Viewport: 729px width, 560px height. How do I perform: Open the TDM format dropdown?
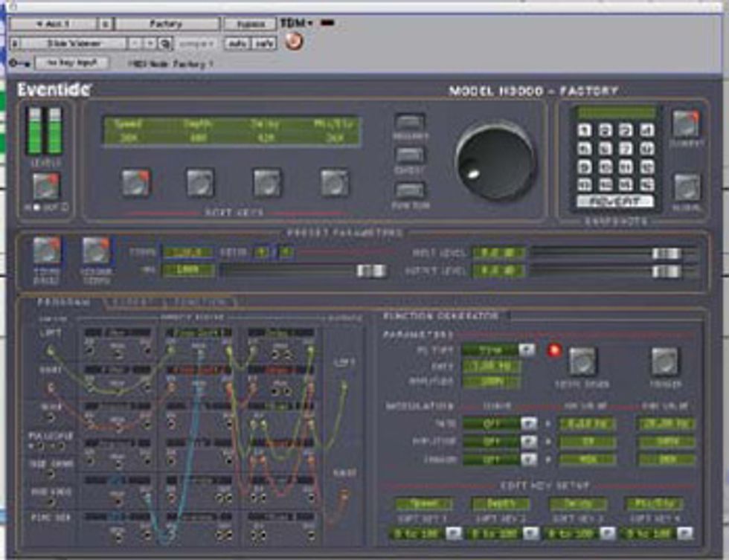click(297, 23)
